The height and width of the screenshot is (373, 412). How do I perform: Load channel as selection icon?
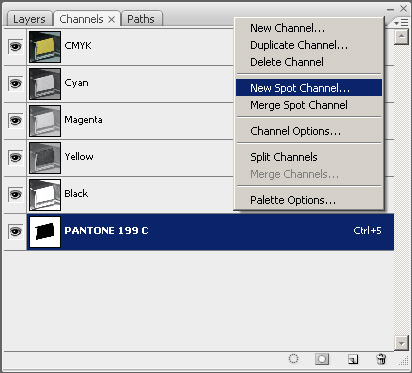pyautogui.click(x=293, y=359)
